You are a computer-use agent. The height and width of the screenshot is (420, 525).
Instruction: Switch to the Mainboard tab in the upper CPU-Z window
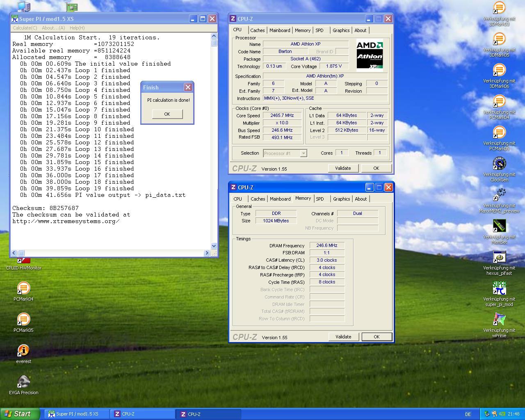(x=280, y=30)
